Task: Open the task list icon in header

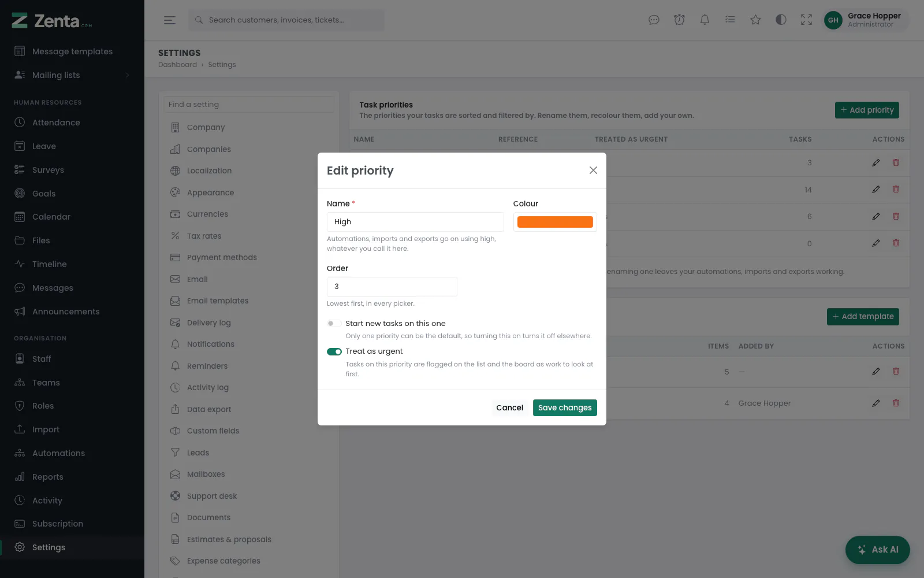Action: pos(730,20)
